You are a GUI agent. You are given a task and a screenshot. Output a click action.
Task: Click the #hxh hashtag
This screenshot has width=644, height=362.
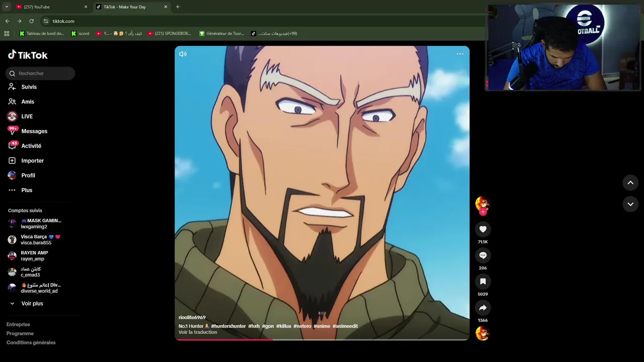tap(254, 326)
